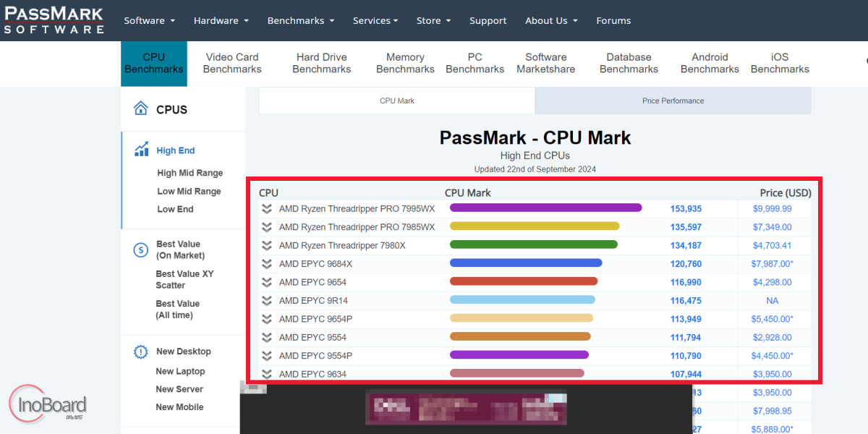
Task: Expand chevron for AMD EPYC 9654 row
Action: (x=266, y=282)
